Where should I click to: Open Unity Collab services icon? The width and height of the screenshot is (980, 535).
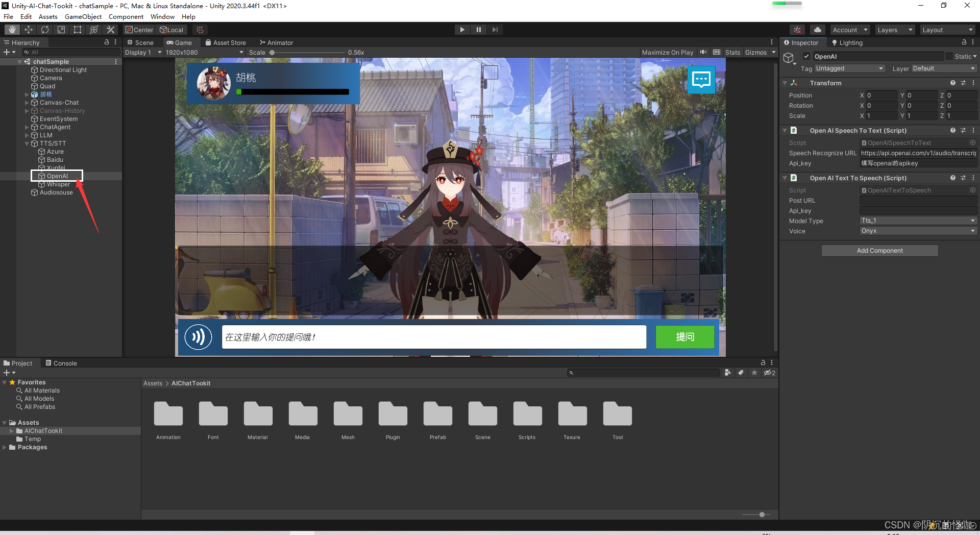click(x=797, y=30)
